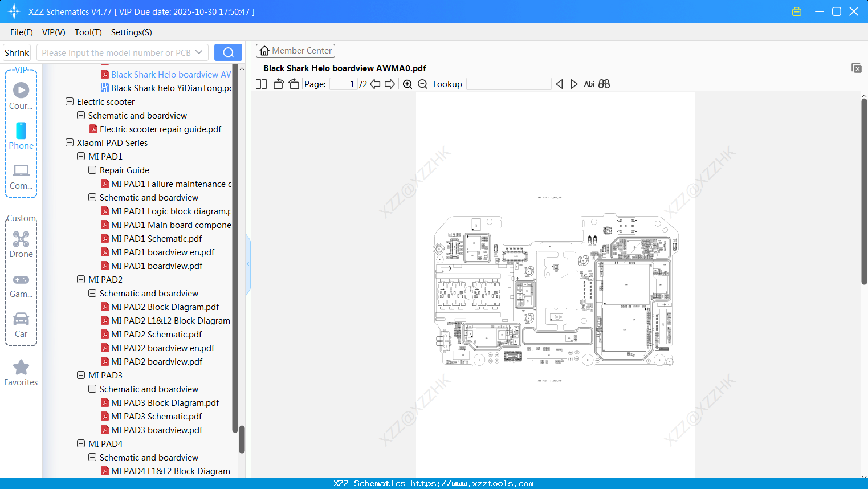The image size is (868, 489).
Task: Open the Game console category
Action: click(21, 285)
